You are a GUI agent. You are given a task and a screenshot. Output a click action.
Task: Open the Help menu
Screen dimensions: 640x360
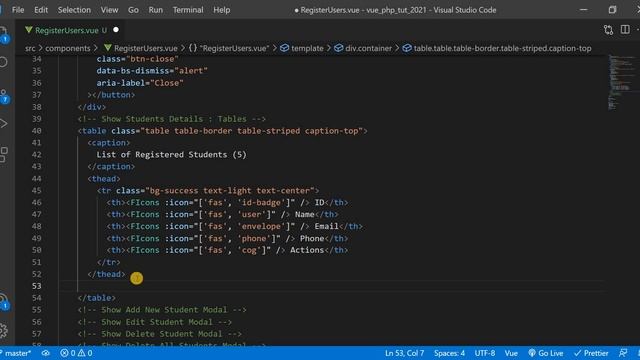(x=222, y=10)
